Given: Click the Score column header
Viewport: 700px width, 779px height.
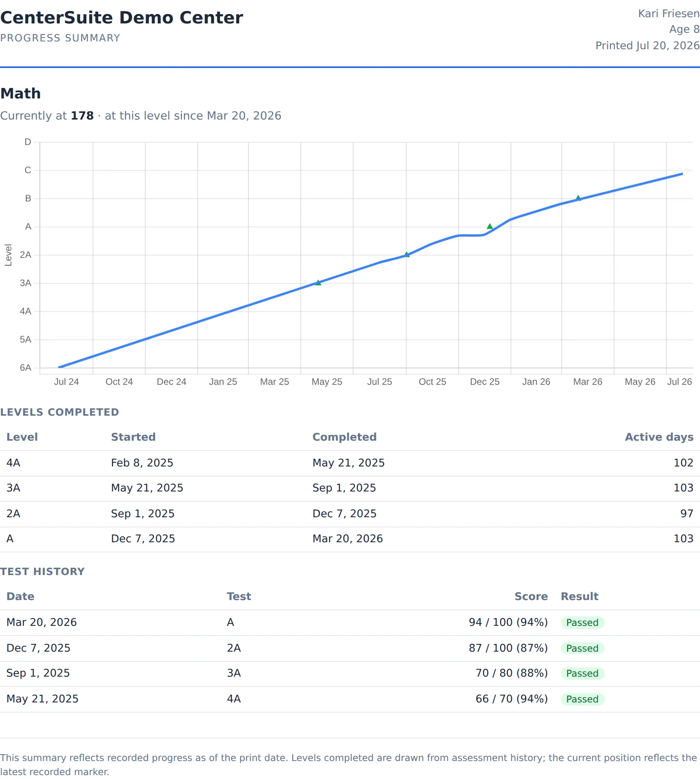Looking at the screenshot, I should pyautogui.click(x=531, y=596).
